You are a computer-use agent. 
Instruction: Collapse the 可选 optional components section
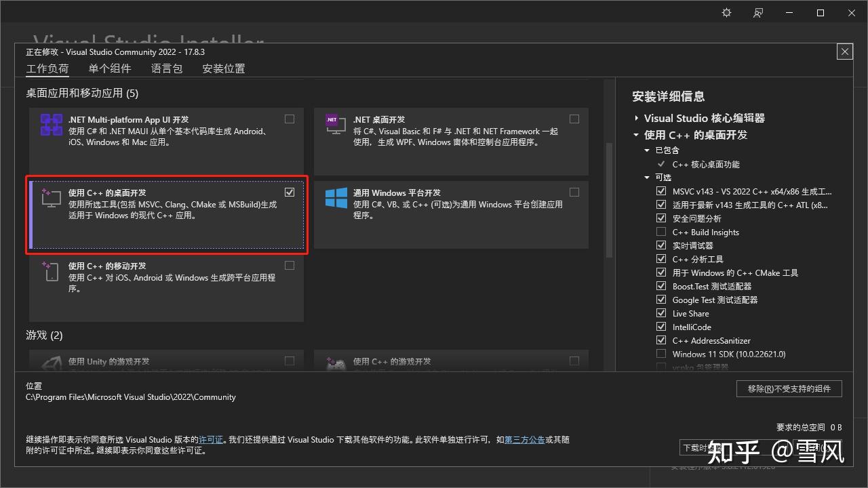(647, 178)
